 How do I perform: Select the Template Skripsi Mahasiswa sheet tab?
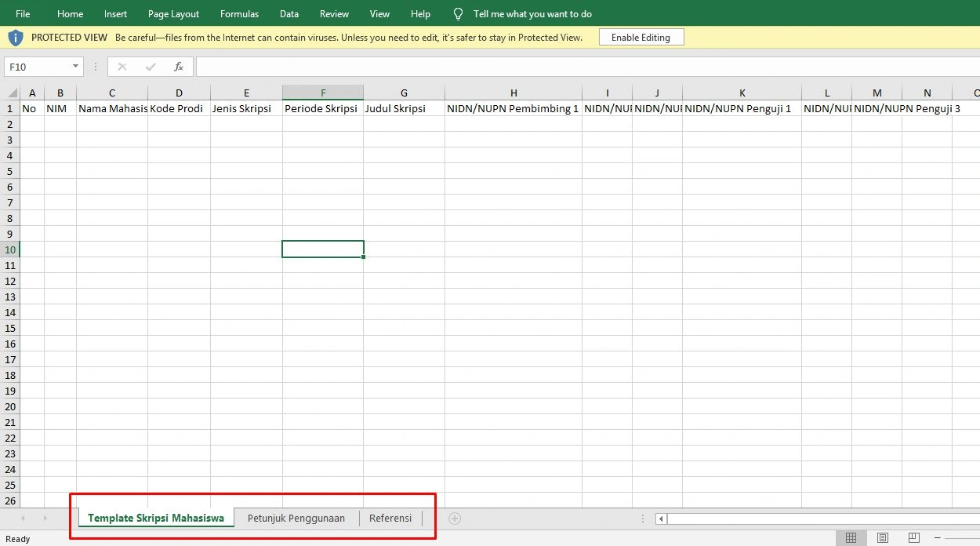[156, 518]
